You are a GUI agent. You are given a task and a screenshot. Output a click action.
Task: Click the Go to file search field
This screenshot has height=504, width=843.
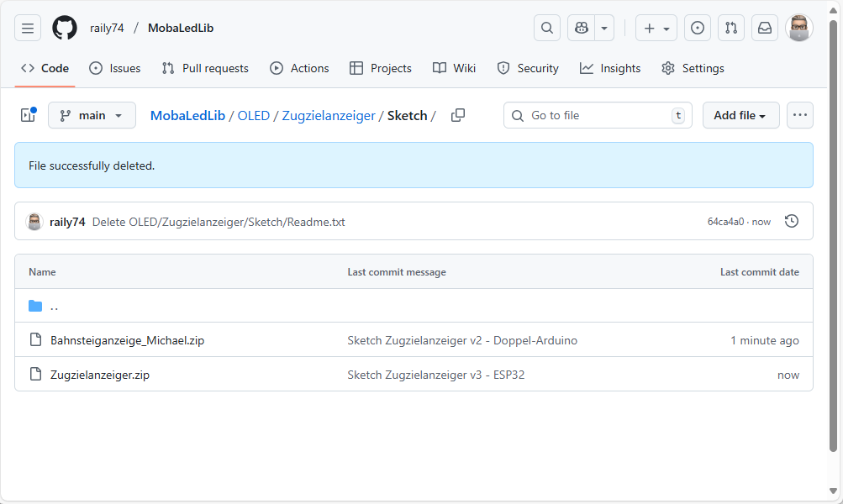coord(597,115)
